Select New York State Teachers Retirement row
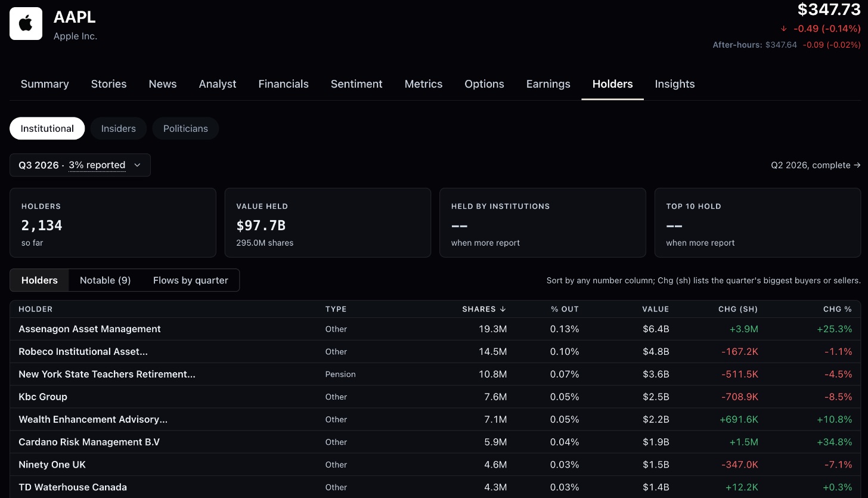Screen dimensions: 868x498 (435, 375)
